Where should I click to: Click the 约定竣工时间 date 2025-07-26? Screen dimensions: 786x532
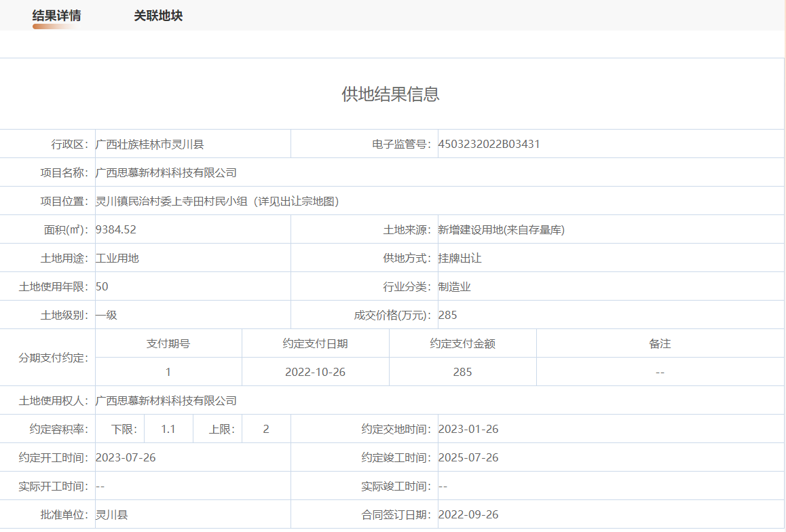[x=468, y=457]
